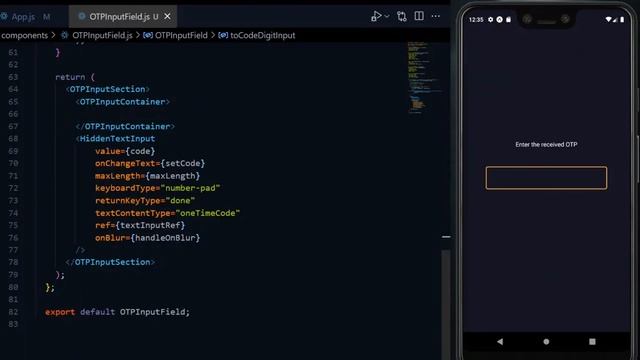640x360 pixels.
Task: Click line number 82 in gutter
Action: tap(13, 312)
